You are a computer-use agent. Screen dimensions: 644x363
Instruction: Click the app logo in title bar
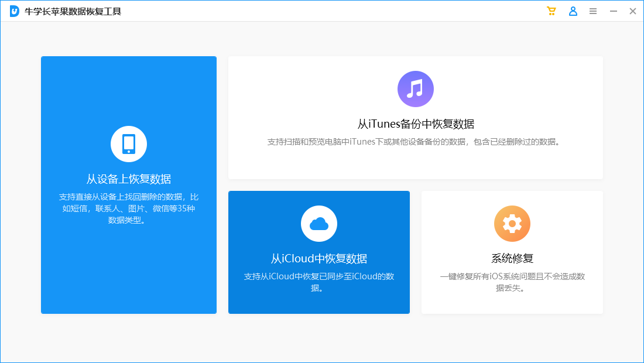15,11
